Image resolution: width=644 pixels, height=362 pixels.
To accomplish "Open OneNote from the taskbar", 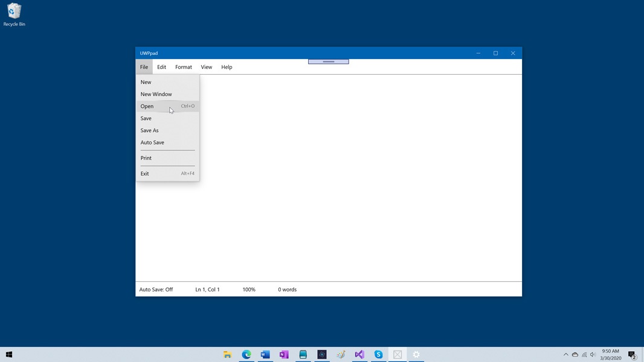I will coord(284,355).
